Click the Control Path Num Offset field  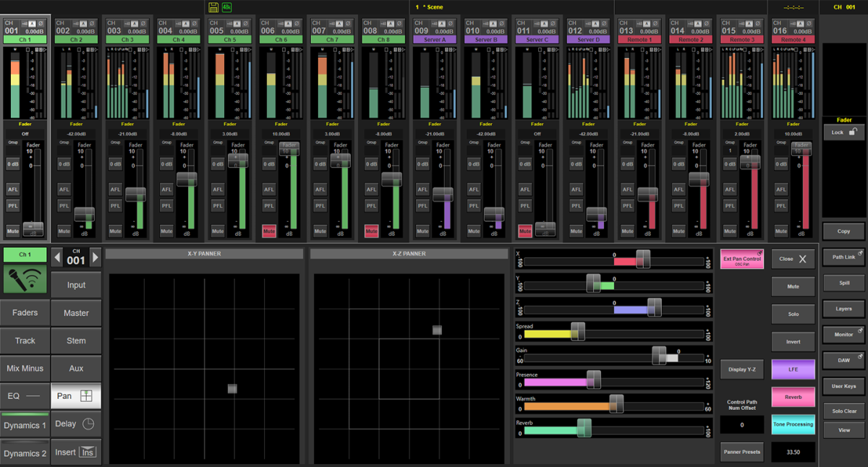(x=741, y=425)
